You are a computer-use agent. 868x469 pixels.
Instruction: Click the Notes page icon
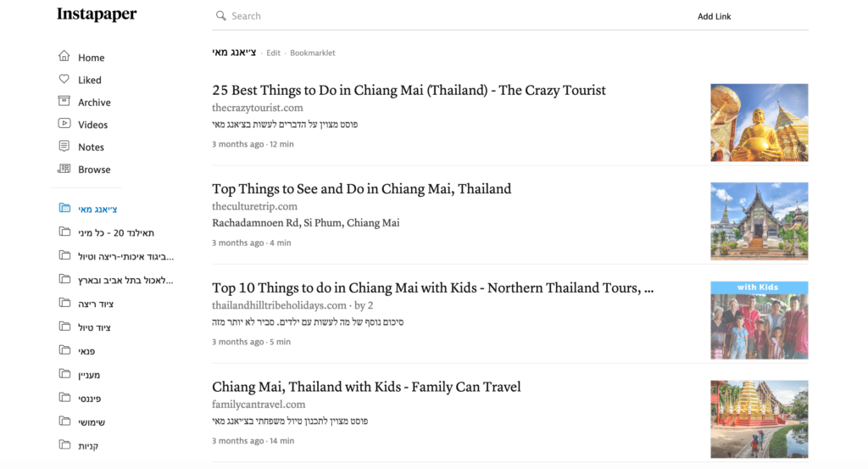[64, 146]
